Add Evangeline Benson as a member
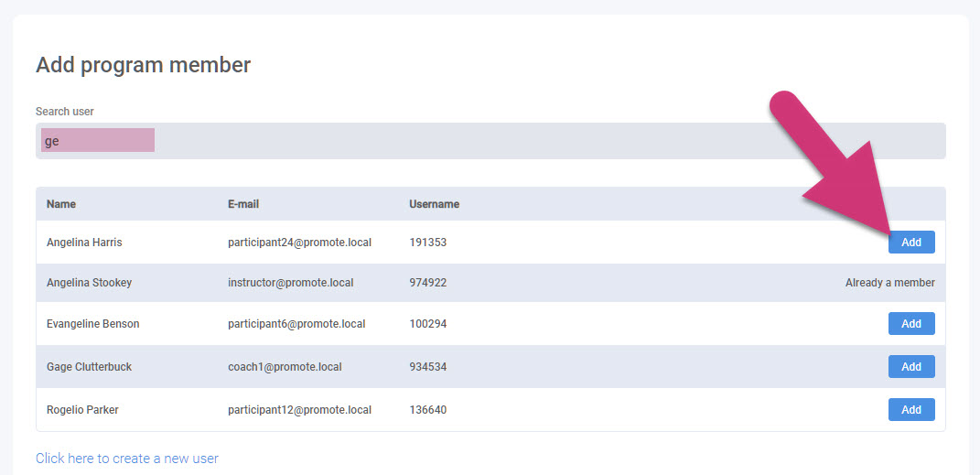This screenshot has width=980, height=475. [x=910, y=324]
